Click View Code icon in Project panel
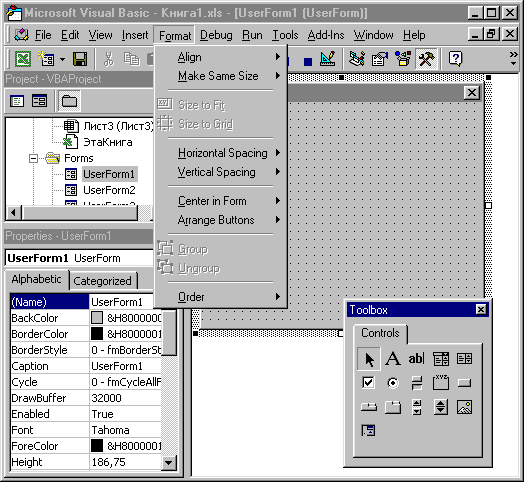This screenshot has height=482, width=524. click(17, 101)
